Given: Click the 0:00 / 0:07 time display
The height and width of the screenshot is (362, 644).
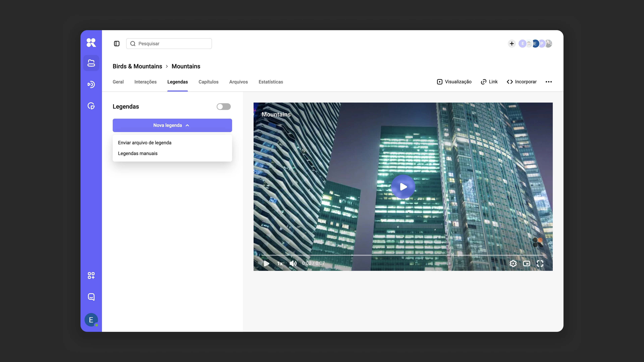Looking at the screenshot, I should click(313, 263).
